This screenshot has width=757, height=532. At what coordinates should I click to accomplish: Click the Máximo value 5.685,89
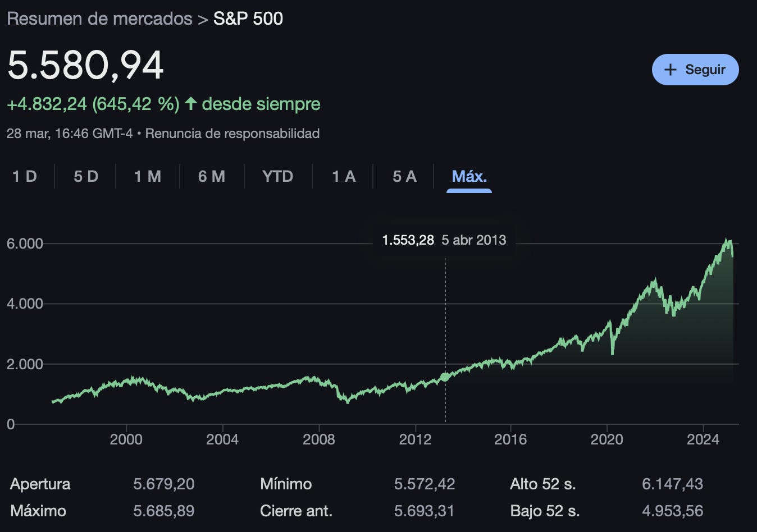click(x=164, y=511)
